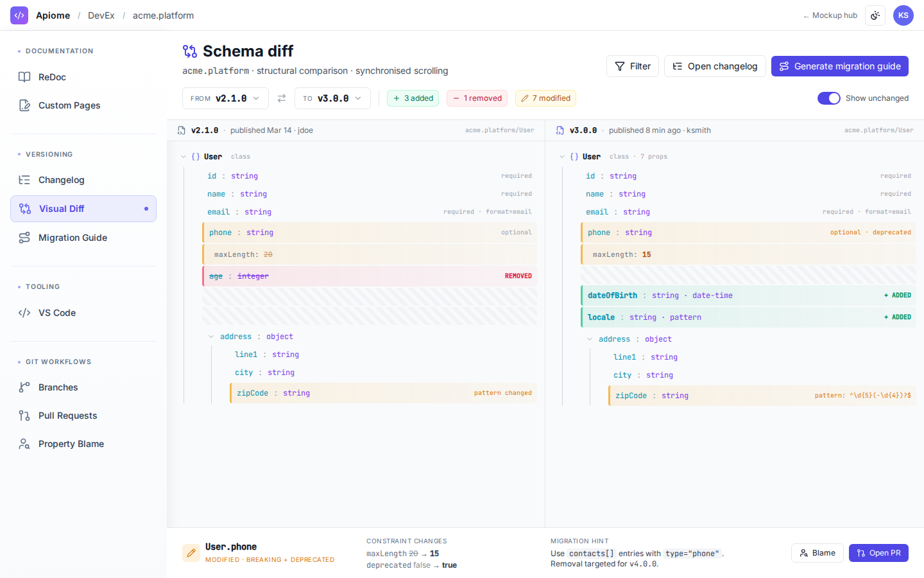Click the v3.0.0 file icon in pane header

[x=560, y=130]
